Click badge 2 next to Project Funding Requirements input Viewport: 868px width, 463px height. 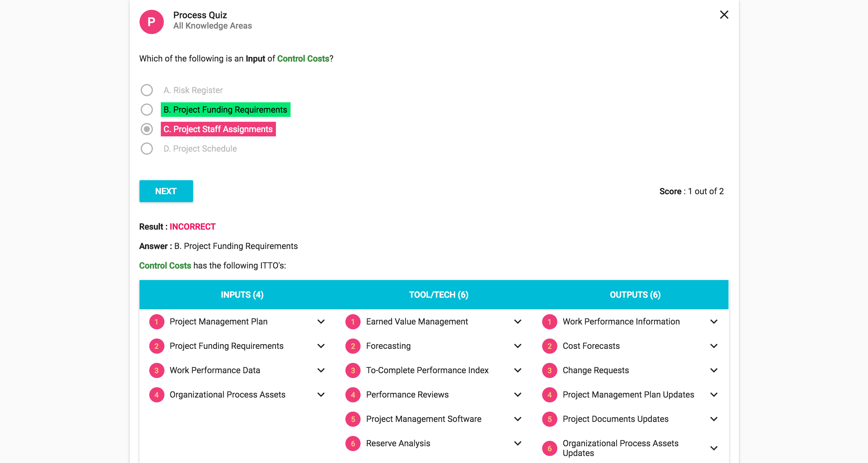[x=156, y=346]
